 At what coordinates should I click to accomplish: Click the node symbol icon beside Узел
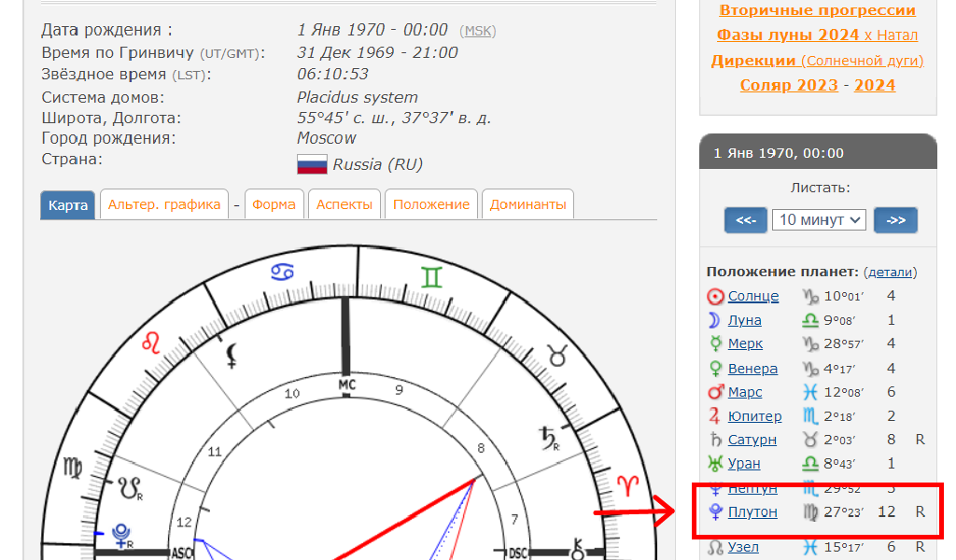[x=715, y=547]
